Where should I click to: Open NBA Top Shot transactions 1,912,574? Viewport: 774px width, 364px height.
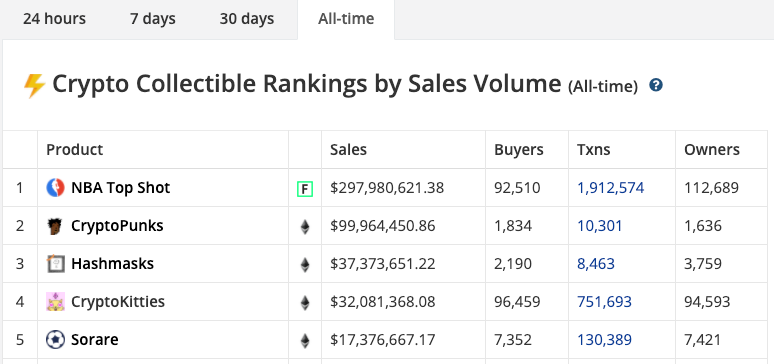click(x=611, y=188)
